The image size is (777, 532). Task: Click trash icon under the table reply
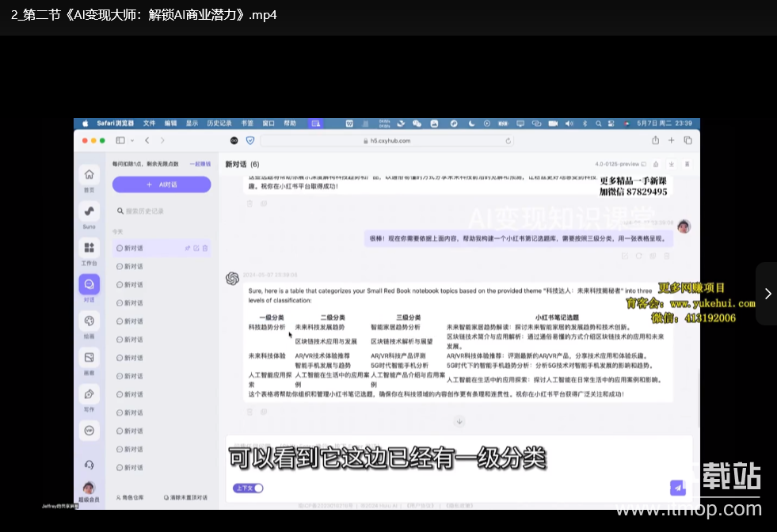click(249, 412)
